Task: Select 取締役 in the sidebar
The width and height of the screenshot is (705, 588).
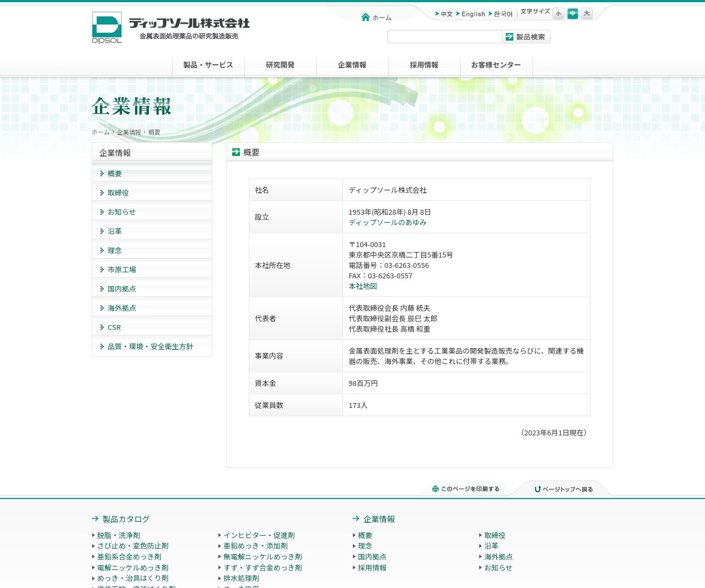Action: click(152, 193)
